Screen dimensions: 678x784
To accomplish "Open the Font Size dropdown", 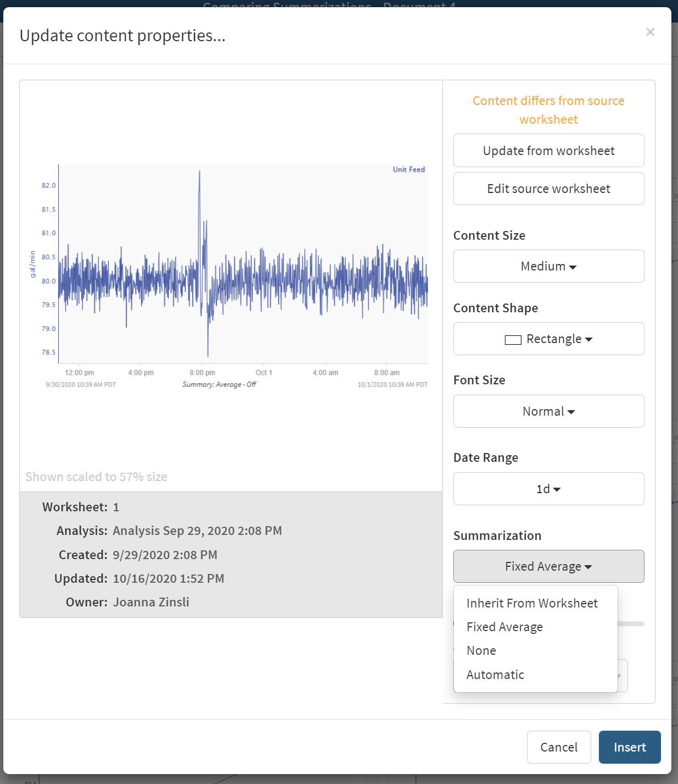I will tap(548, 411).
